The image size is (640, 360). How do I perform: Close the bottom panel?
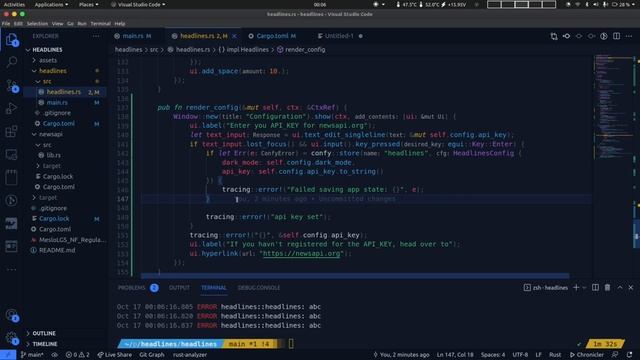click(x=631, y=288)
